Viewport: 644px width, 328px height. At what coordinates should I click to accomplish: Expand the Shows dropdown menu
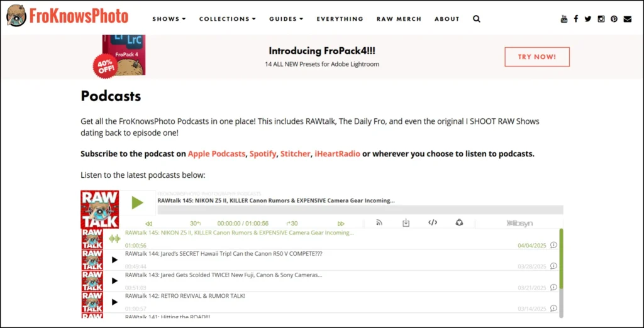coord(169,19)
